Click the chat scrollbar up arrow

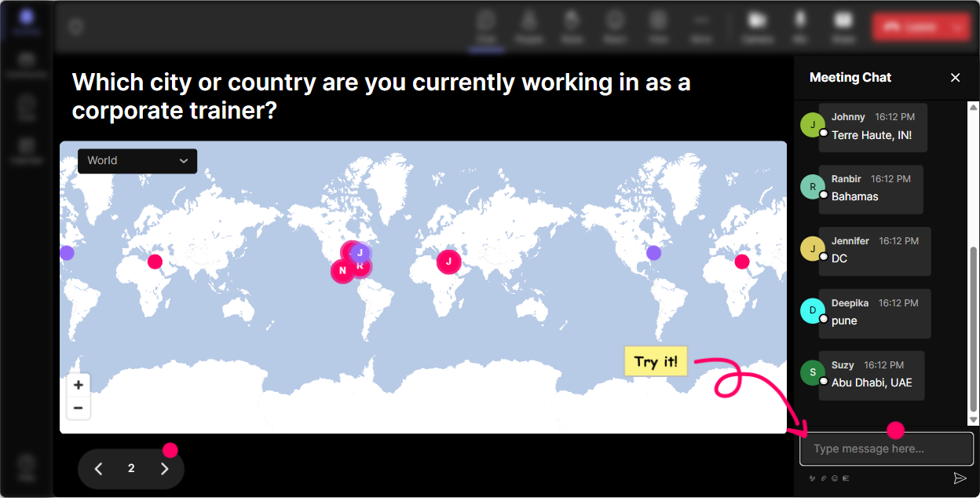(x=974, y=107)
